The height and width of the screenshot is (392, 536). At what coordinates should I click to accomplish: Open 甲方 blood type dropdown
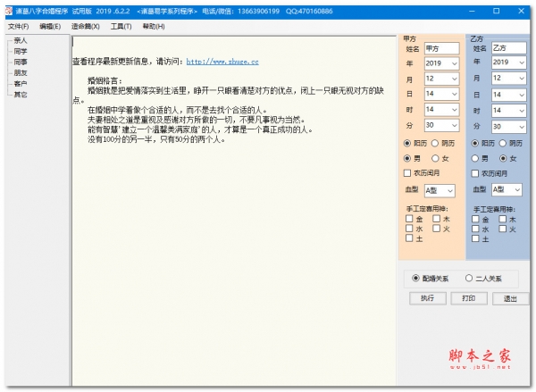449,190
